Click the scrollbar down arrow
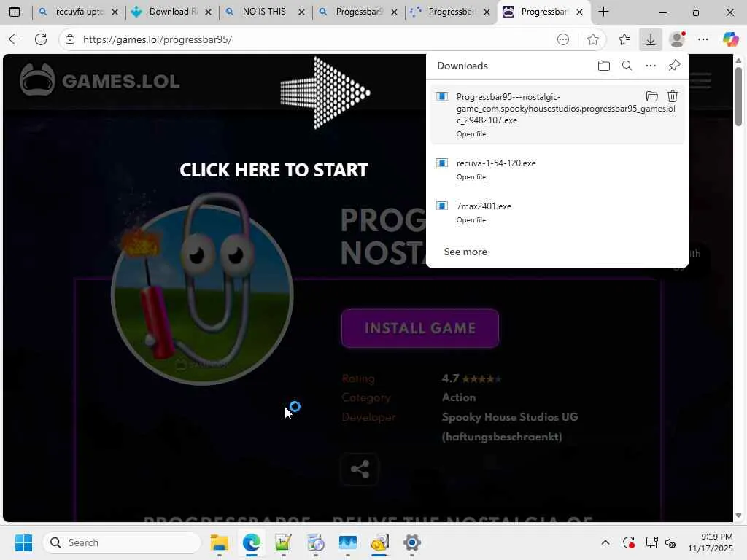 [738, 516]
